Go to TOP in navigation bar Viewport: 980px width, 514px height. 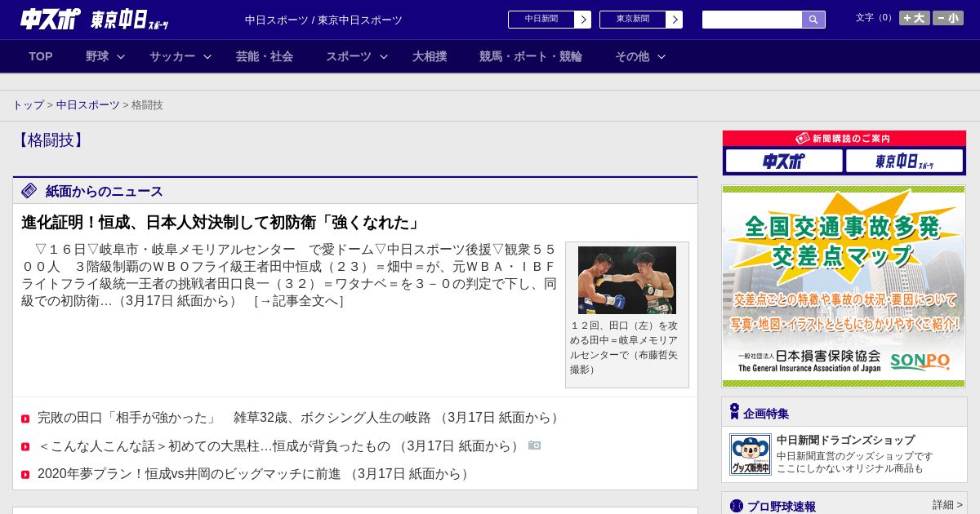[x=41, y=56]
